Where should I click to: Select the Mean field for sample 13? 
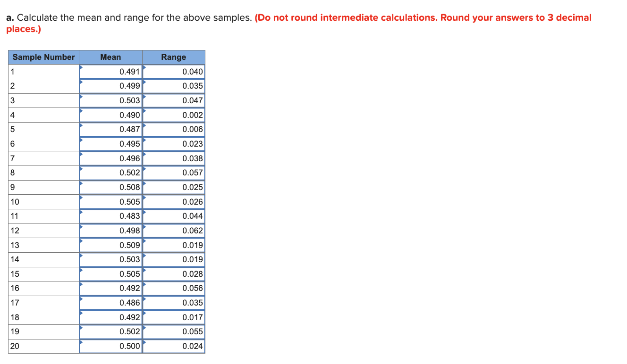(x=111, y=245)
